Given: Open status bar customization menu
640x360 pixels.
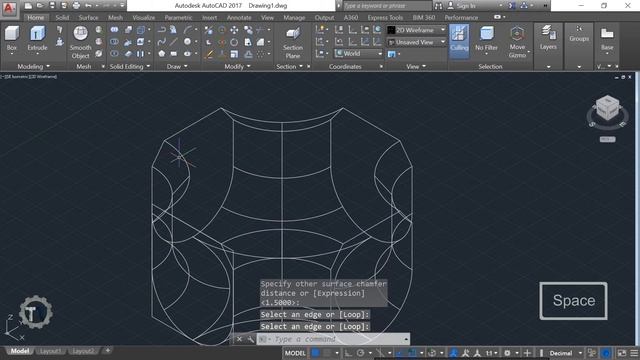Looking at the screenshot, I should point(634,353).
